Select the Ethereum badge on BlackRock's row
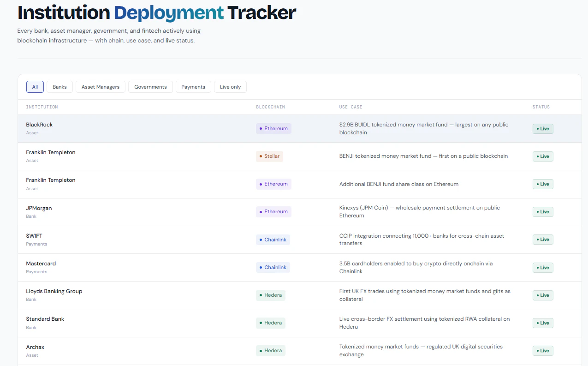 (273, 128)
